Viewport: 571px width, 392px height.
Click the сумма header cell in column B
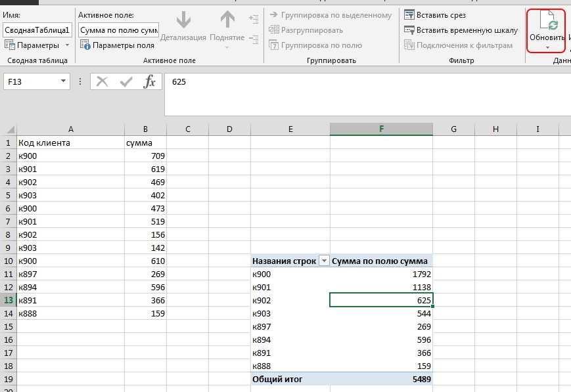coord(145,142)
